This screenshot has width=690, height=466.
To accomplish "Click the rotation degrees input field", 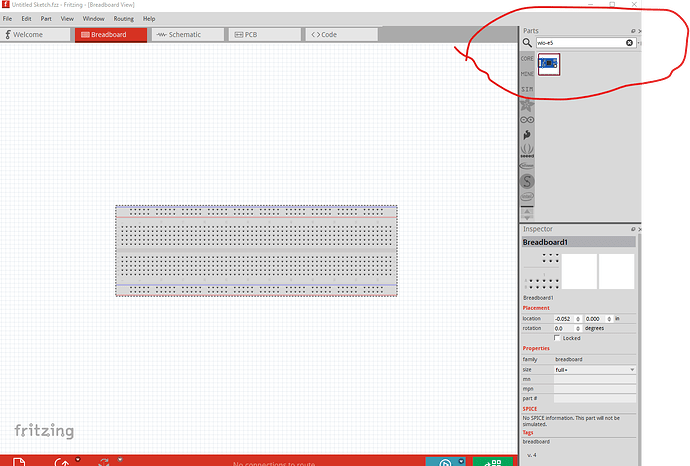I will (565, 328).
